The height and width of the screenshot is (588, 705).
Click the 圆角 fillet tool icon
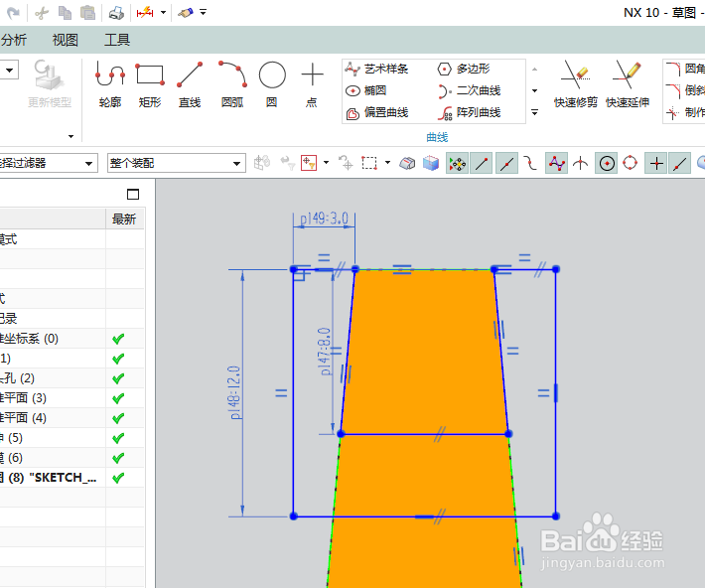[673, 69]
